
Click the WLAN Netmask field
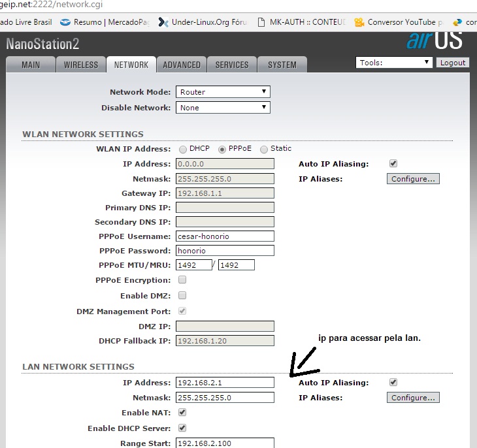click(x=225, y=178)
